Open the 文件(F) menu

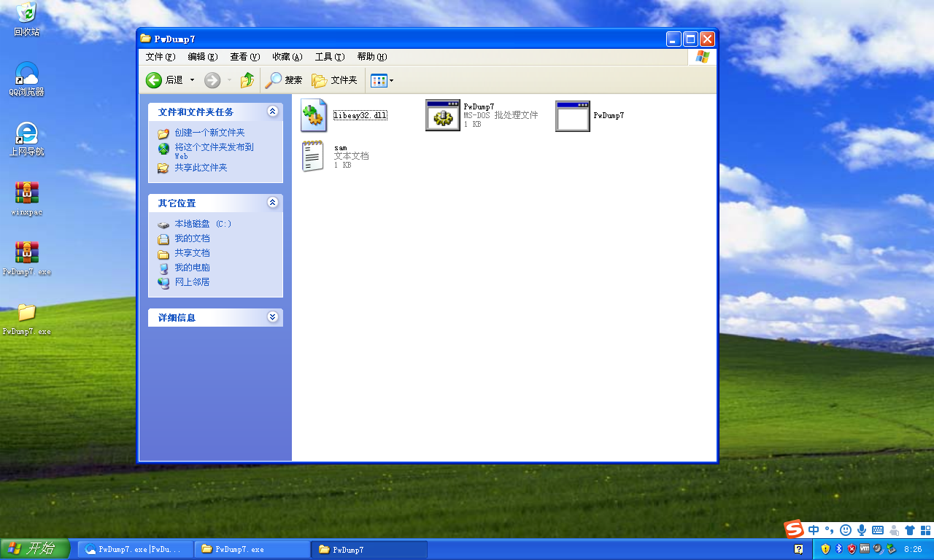pyautogui.click(x=161, y=57)
